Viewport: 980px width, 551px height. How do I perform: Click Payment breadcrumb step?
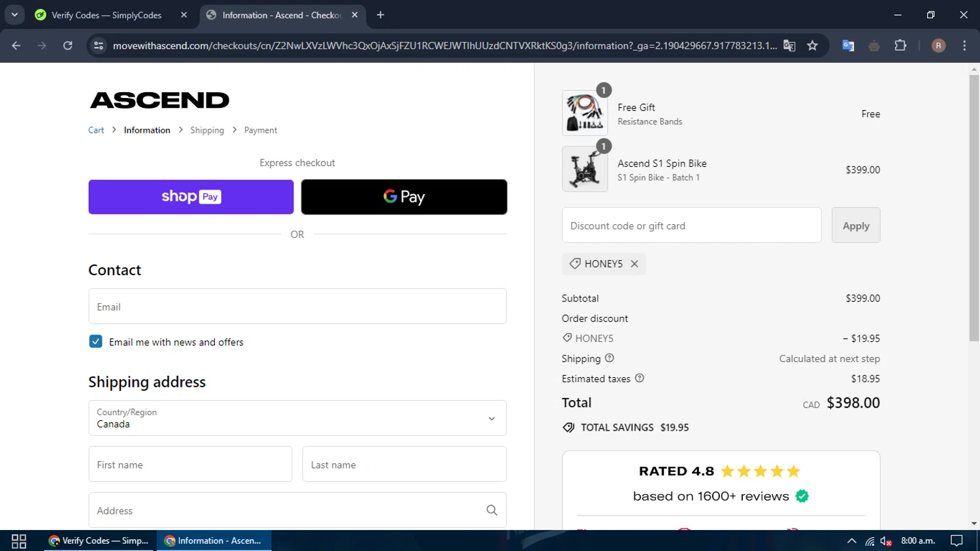pyautogui.click(x=261, y=130)
